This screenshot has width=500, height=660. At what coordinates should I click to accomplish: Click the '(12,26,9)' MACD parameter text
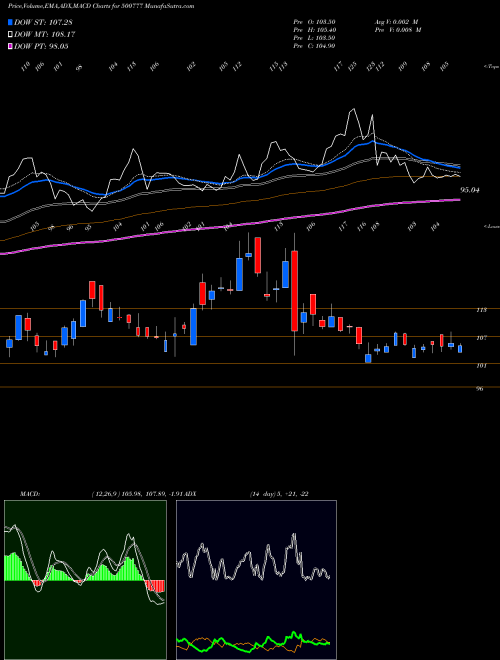[104, 494]
